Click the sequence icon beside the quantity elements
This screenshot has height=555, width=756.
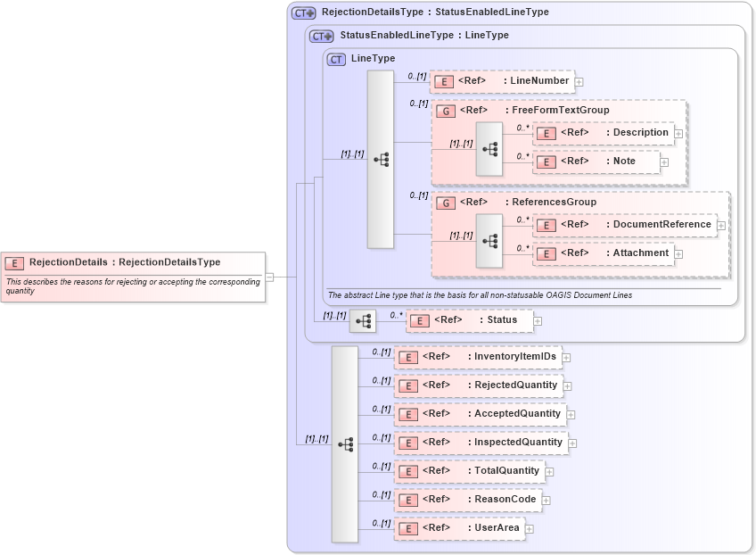(346, 443)
